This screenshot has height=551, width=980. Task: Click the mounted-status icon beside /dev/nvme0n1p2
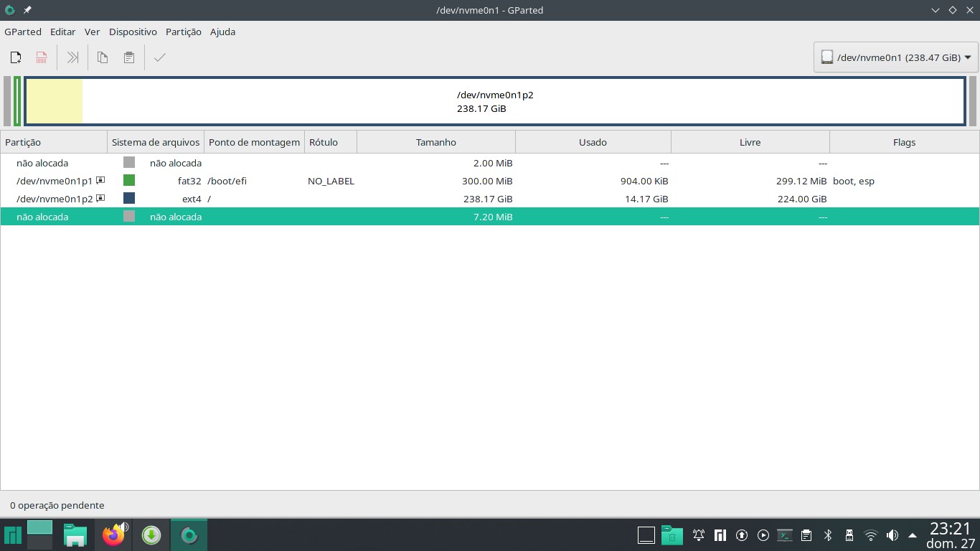(x=100, y=198)
